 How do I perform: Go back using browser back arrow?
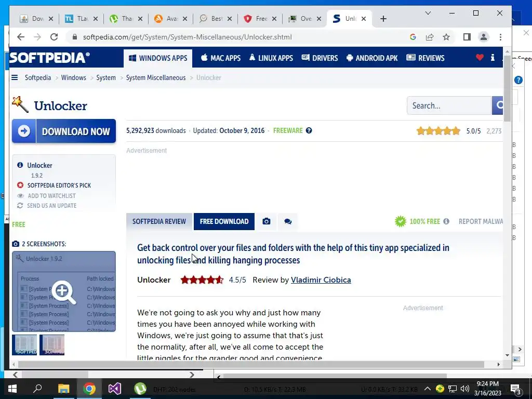(x=21, y=37)
